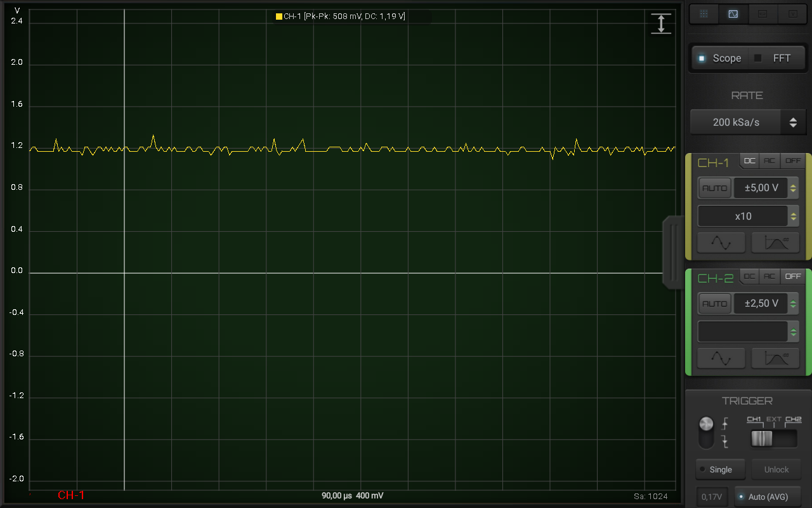812x508 pixels.
Task: Click CH-2 filter curve icon
Action: click(x=775, y=358)
